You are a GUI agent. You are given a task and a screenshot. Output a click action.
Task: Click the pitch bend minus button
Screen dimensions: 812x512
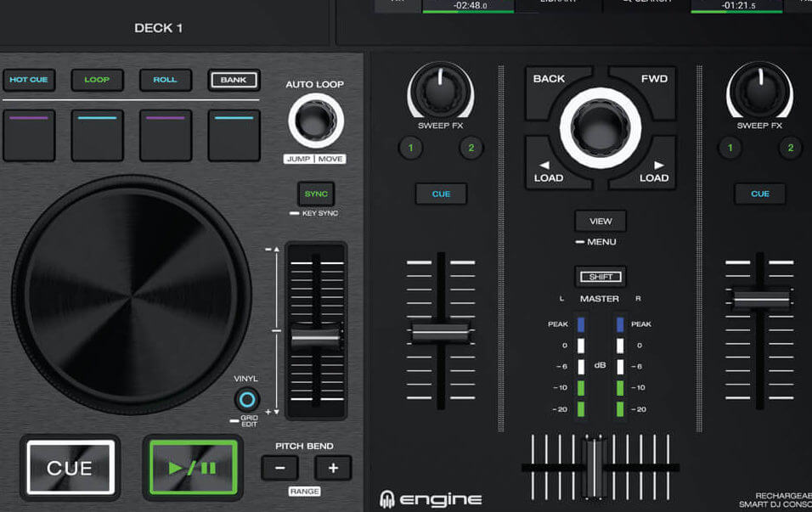pos(279,468)
